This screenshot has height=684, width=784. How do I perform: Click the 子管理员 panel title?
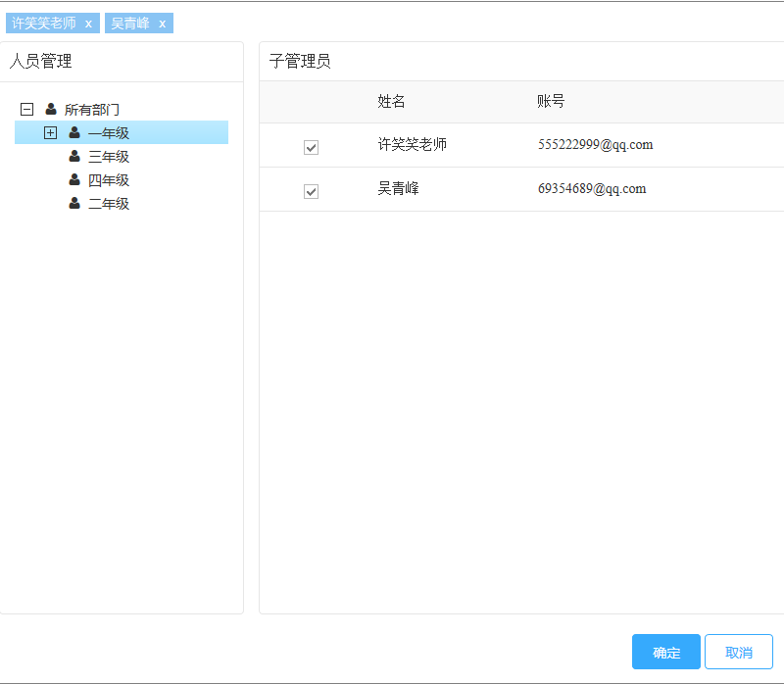300,62
